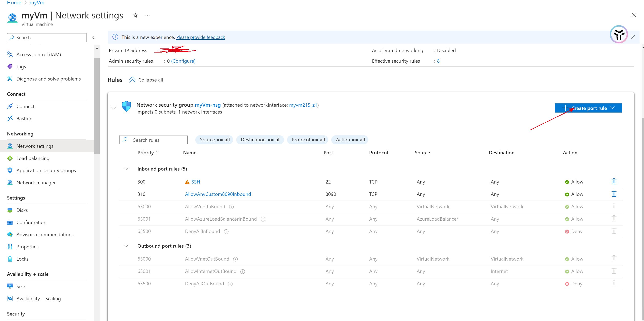Open the more options ellipsis menu

(147, 15)
